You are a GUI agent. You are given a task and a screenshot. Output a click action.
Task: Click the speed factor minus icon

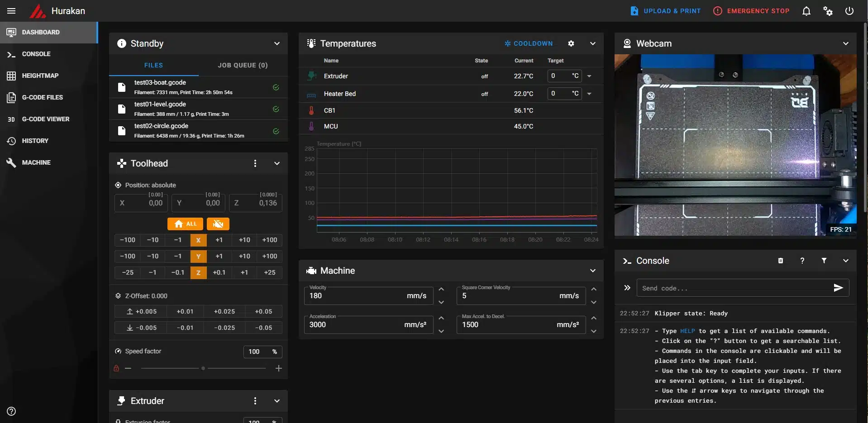pos(128,368)
